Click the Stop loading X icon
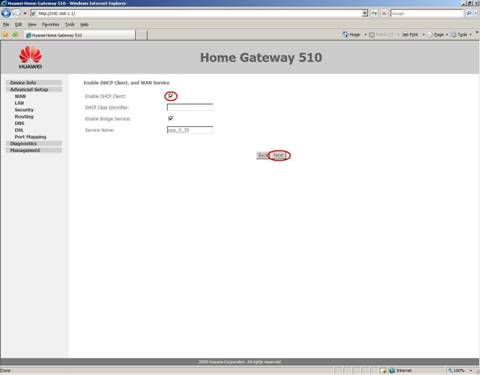480x375 pixels. point(384,13)
